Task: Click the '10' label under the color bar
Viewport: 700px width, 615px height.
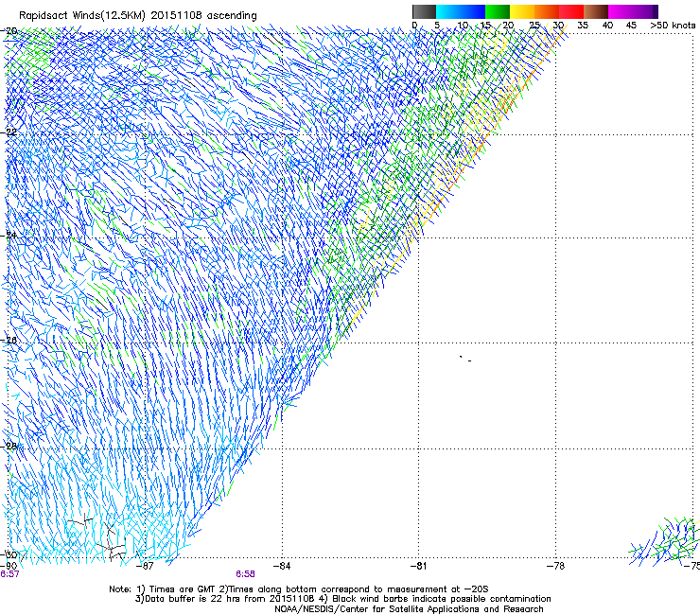Action: [x=463, y=26]
